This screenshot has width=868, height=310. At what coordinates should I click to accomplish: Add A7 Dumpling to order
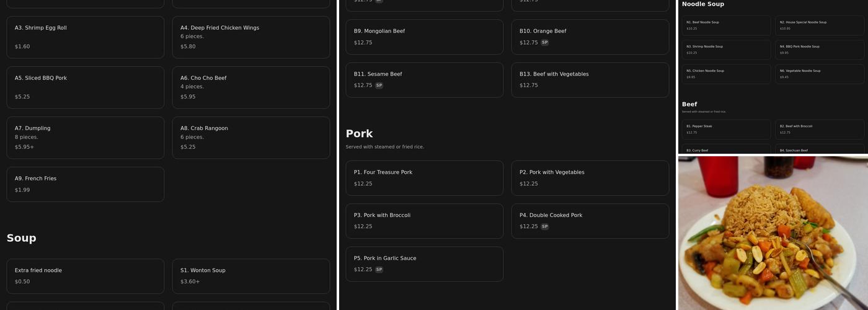[85, 138]
